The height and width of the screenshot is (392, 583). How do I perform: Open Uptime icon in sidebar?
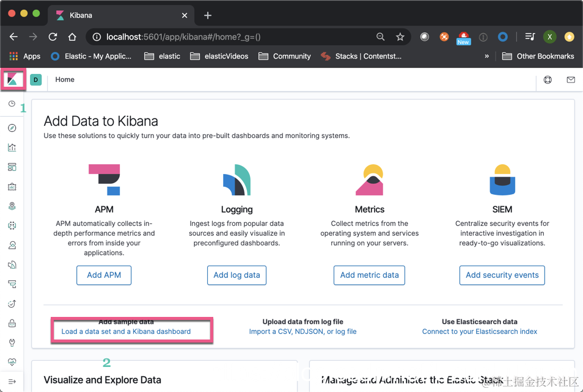tap(12, 303)
